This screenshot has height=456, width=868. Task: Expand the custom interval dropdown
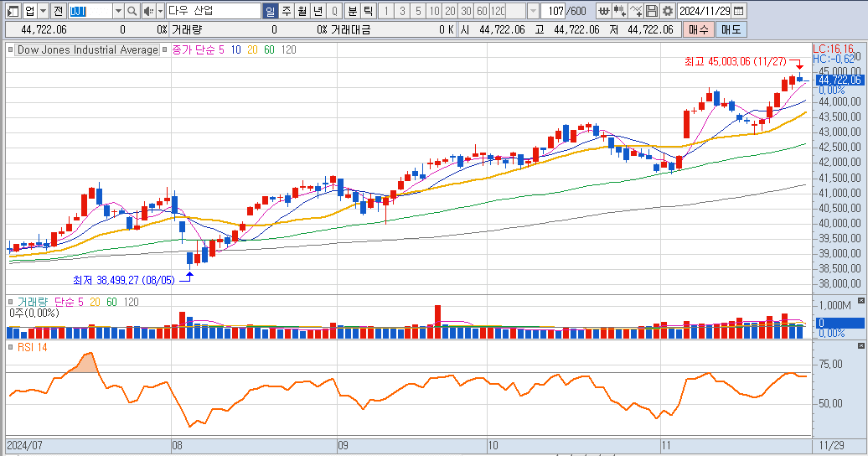(x=533, y=11)
